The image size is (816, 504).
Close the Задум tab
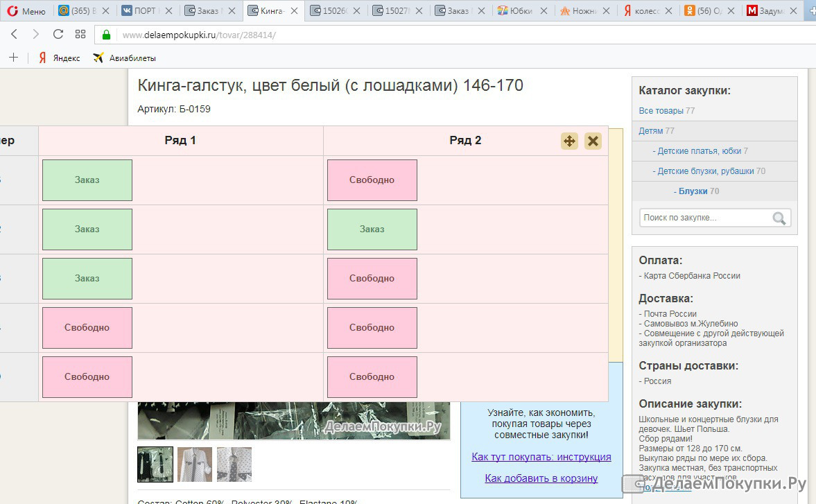794,10
